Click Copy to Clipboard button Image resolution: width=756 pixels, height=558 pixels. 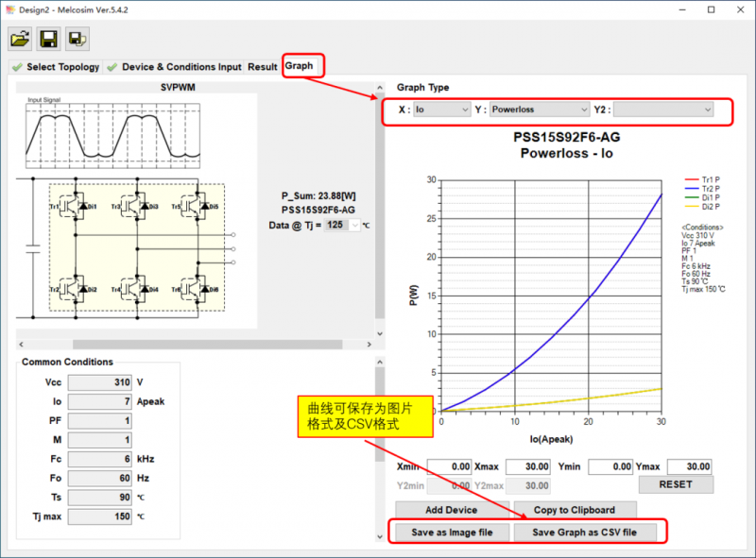point(575,510)
